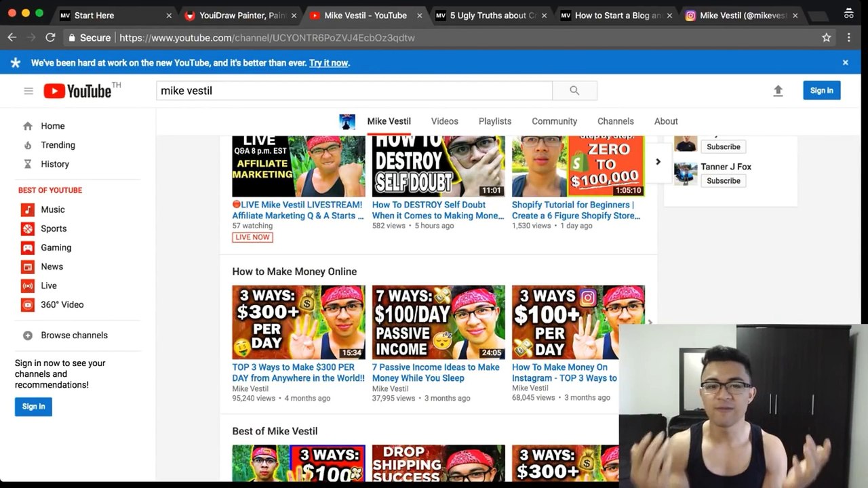Click the Mike Vestil channel tab label
868x488 pixels.
tap(389, 121)
